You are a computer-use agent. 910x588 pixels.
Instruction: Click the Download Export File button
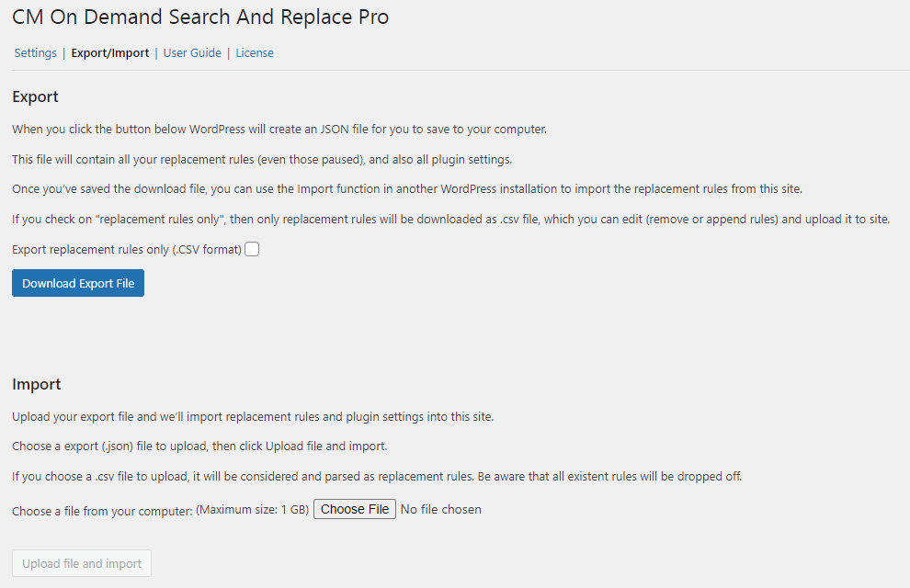pos(78,283)
